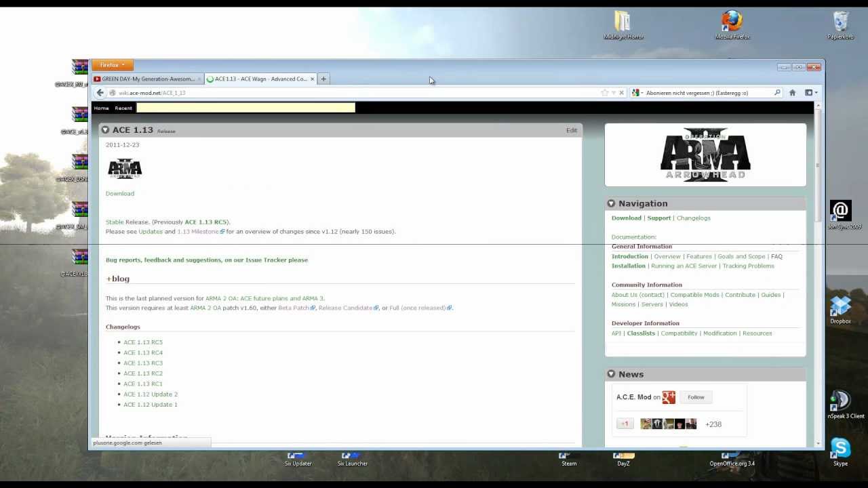
Task: Open the orange Firefox menu button
Action: pos(112,65)
